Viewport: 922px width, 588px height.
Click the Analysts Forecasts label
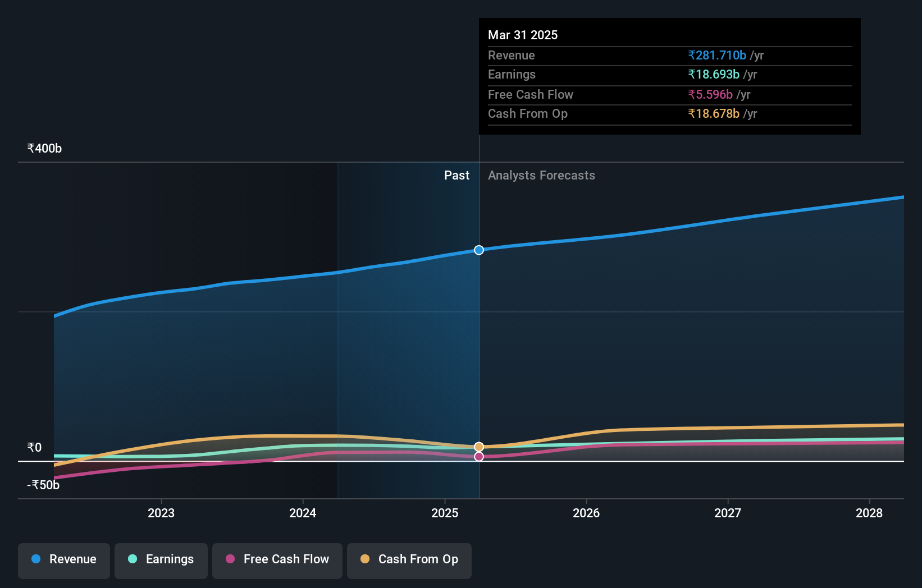[541, 176]
